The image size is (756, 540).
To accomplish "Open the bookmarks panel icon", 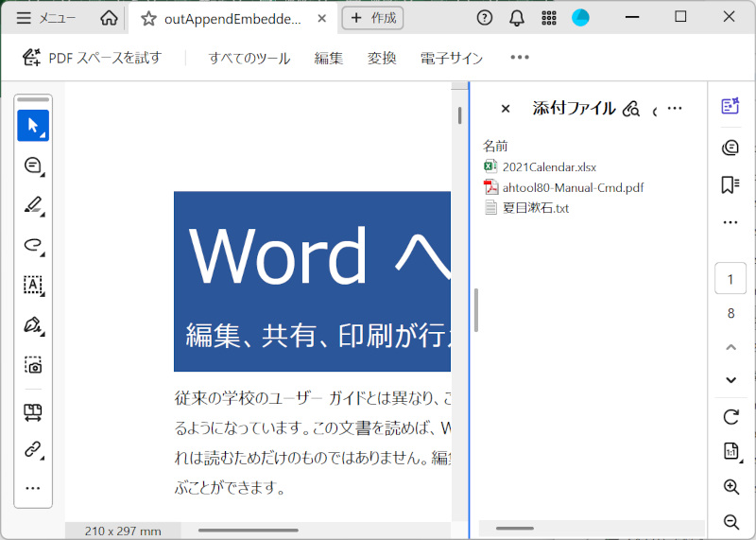I will tap(730, 184).
